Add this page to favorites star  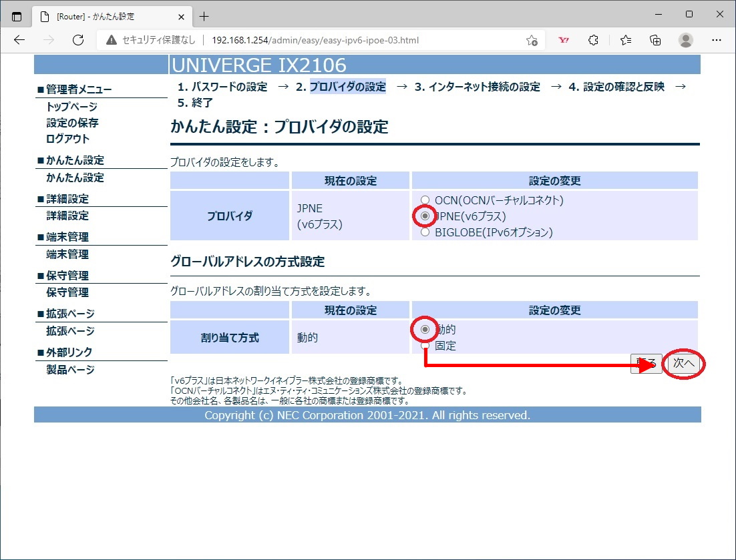[532, 40]
